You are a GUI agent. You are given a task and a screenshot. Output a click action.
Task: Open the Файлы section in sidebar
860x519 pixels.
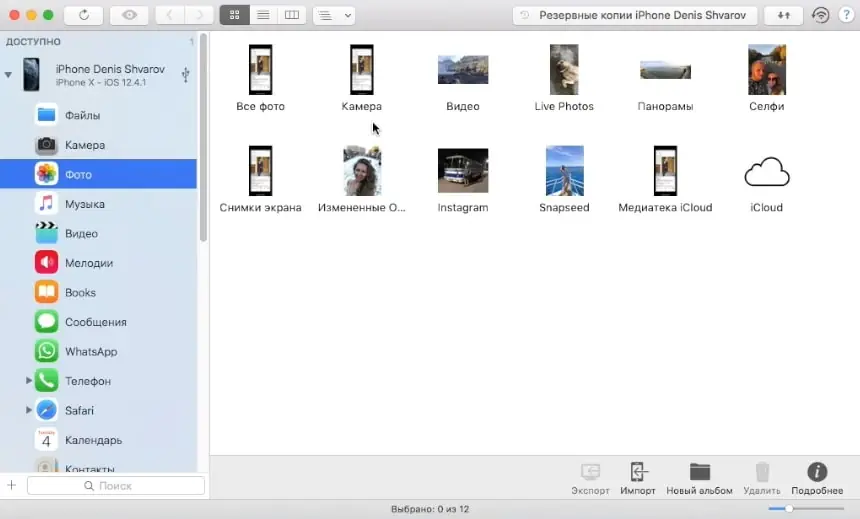(99, 115)
